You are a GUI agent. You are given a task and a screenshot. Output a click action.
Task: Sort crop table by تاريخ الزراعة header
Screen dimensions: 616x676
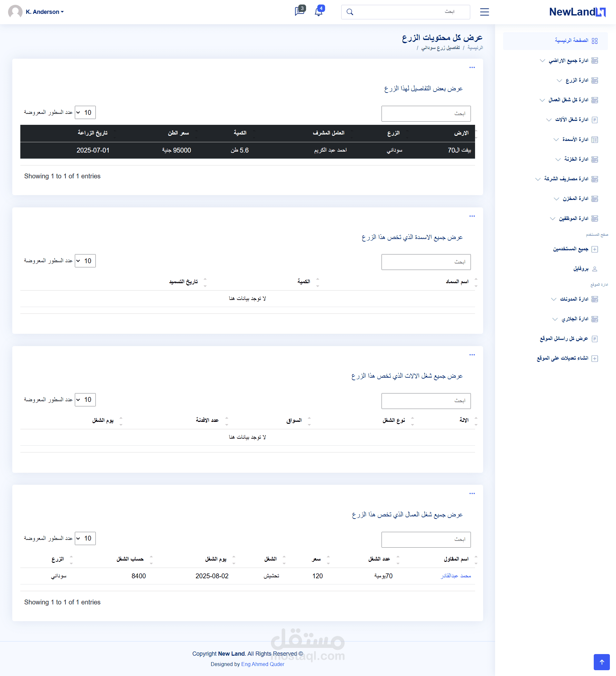[93, 133]
